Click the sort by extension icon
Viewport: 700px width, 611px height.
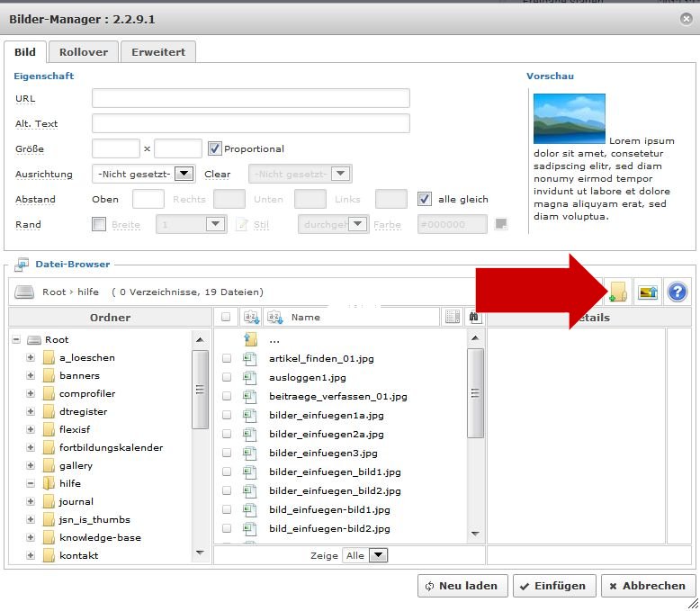251,317
